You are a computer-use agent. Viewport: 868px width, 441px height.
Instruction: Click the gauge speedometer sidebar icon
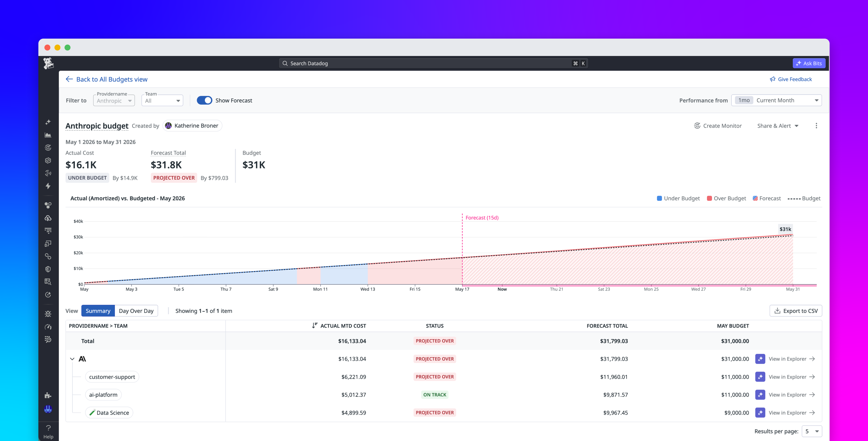click(x=48, y=327)
